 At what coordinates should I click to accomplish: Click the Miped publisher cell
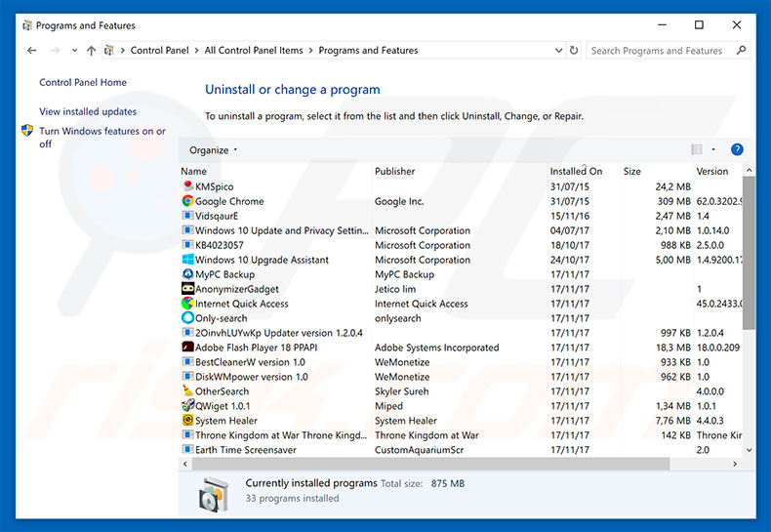tap(388, 406)
